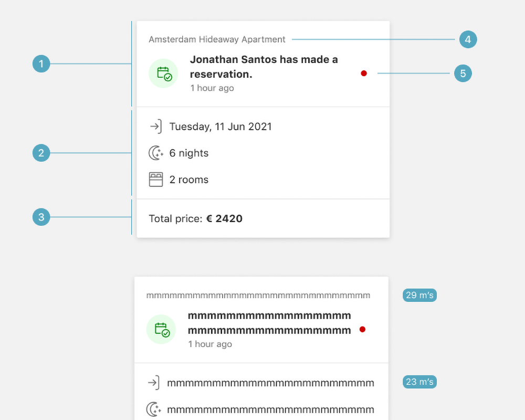525x420 pixels.
Task: Select annotation badge number 4
Action: pyautogui.click(x=468, y=39)
